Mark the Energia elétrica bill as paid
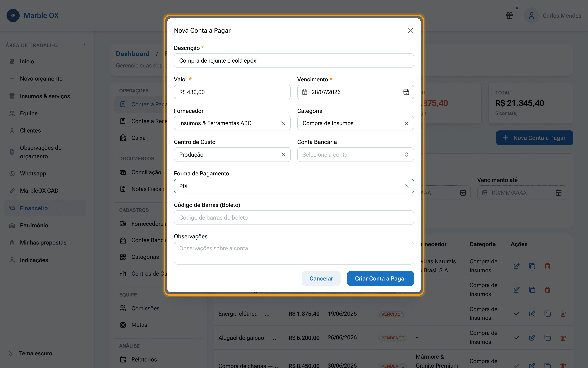 517,314
